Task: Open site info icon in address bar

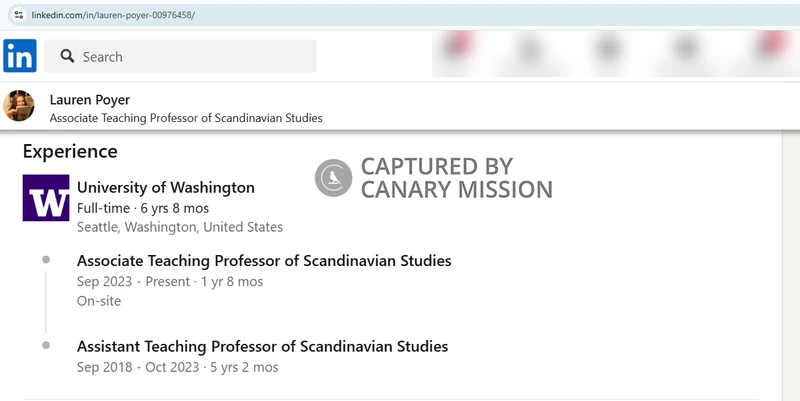Action: click(x=17, y=15)
